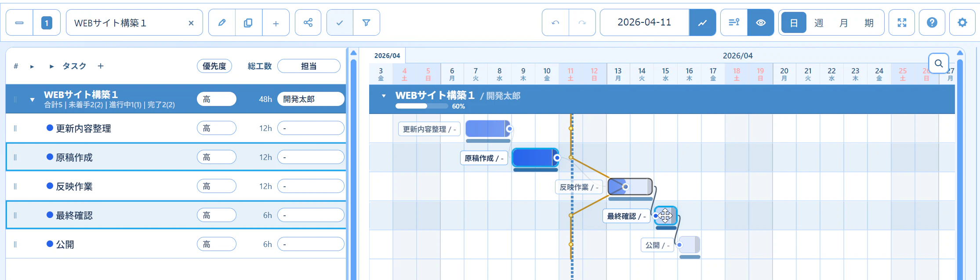The image size is (980, 280).
Task: Click the blue status dot of 更新内容整理
Action: pyautogui.click(x=50, y=127)
